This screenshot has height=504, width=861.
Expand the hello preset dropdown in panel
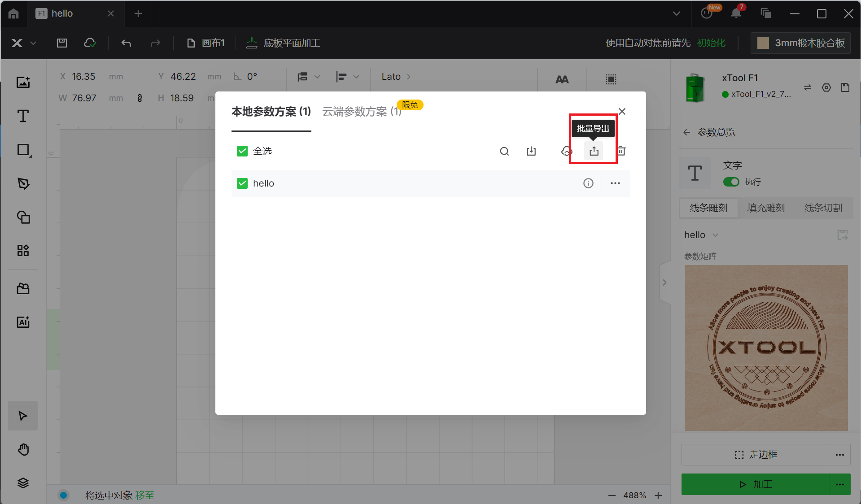(716, 235)
